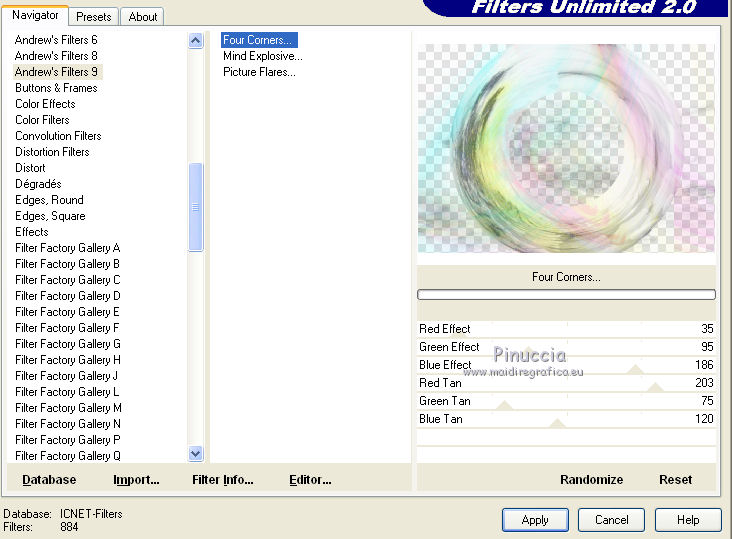The image size is (732, 539).
Task: Click the filter list scroll-up arrow
Action: [x=196, y=41]
